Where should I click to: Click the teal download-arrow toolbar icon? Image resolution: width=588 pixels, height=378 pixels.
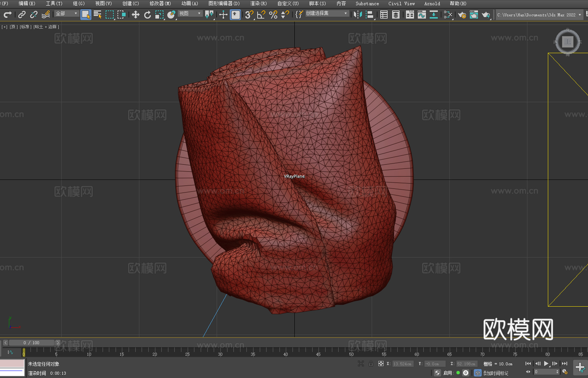coord(434,14)
